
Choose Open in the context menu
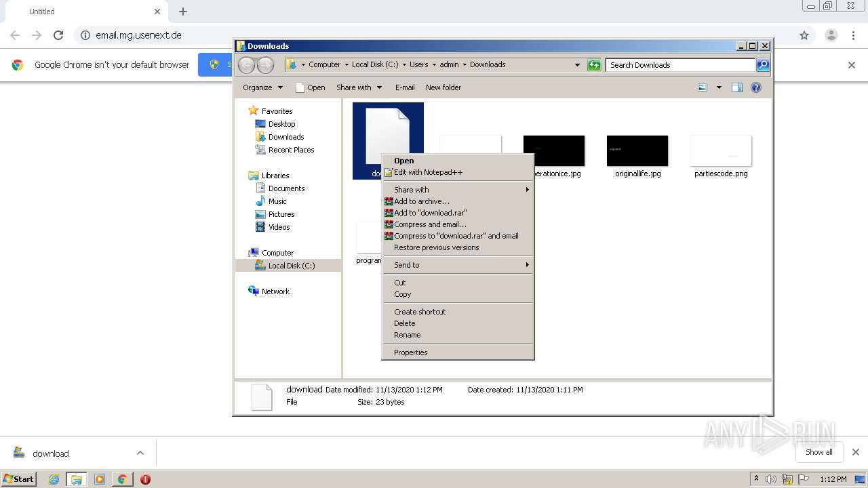click(458, 161)
